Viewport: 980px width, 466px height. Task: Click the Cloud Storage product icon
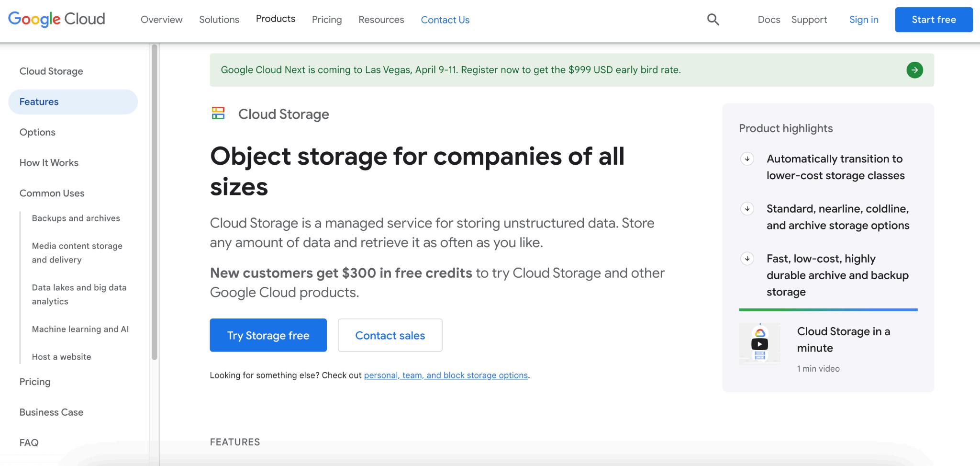(x=218, y=114)
